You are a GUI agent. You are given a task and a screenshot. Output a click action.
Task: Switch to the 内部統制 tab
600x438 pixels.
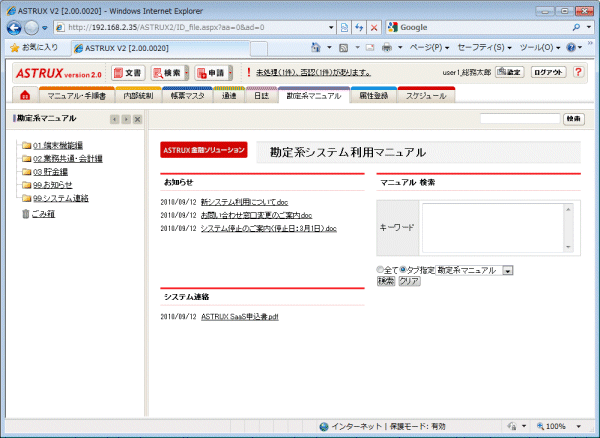(x=138, y=95)
